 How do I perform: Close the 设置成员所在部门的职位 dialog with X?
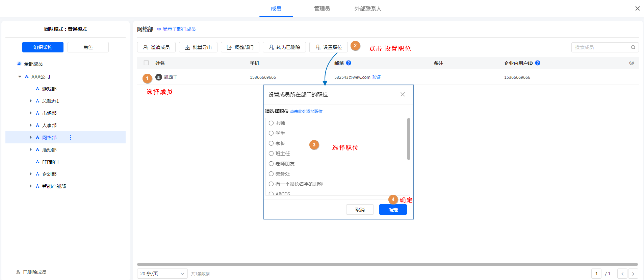403,94
